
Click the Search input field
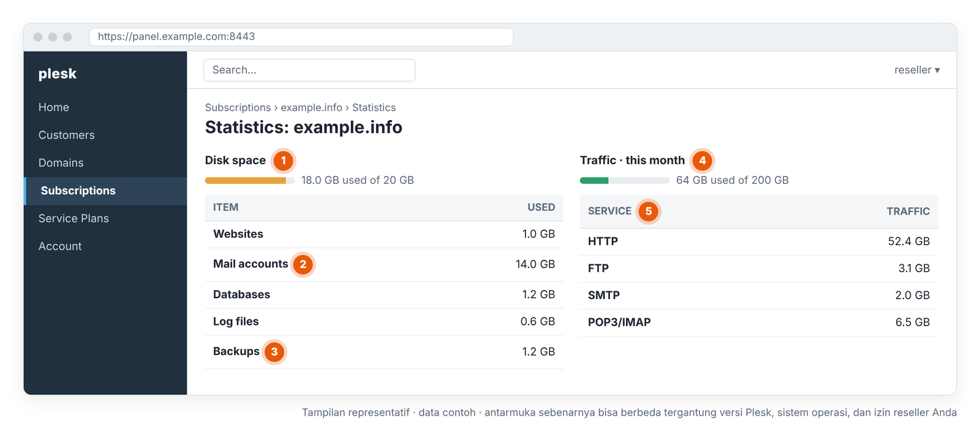click(x=309, y=70)
